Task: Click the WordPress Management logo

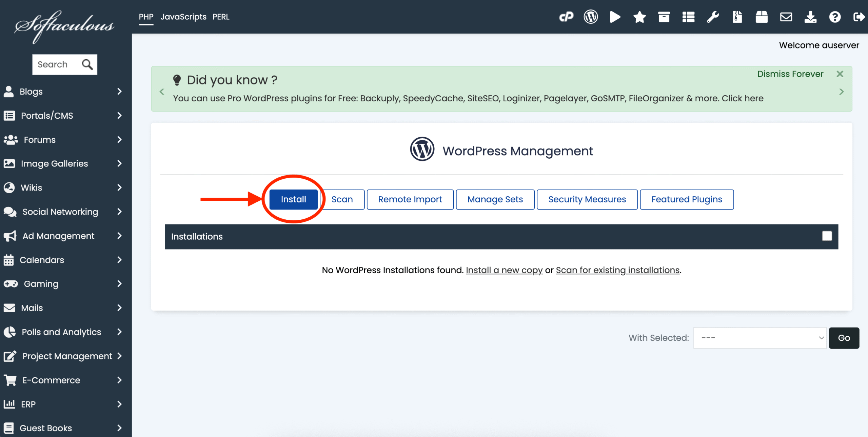Action: point(422,149)
